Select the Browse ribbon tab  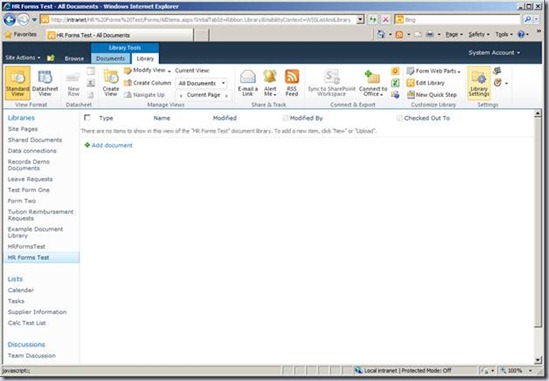pyautogui.click(x=74, y=58)
